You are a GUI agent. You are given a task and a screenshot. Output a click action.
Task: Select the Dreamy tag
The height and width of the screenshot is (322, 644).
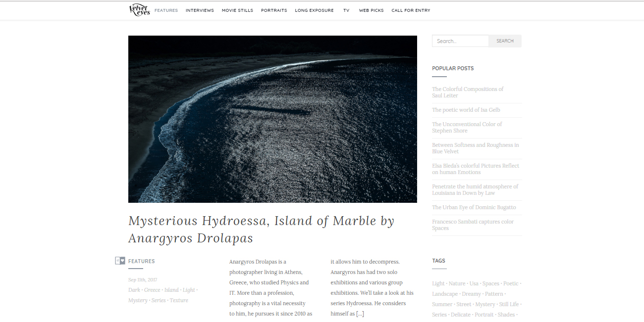[x=471, y=294]
